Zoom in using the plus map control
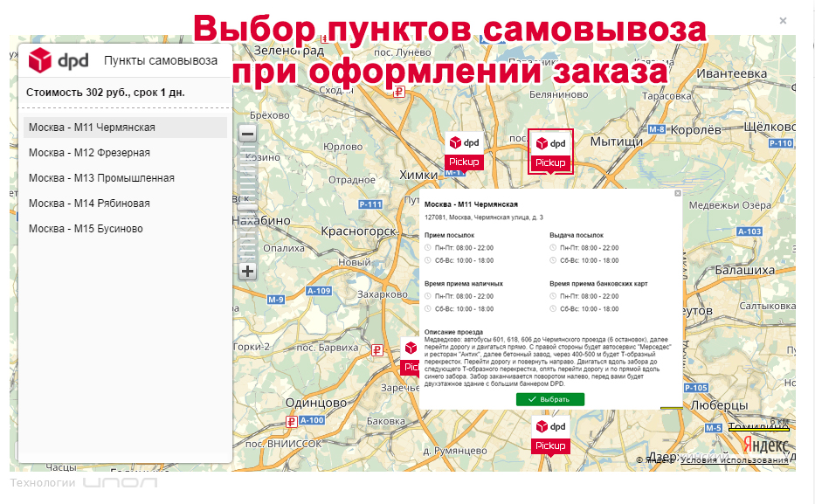815x504 pixels. (248, 271)
